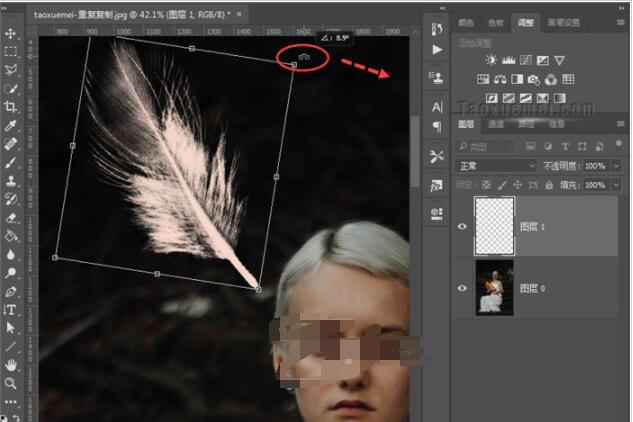This screenshot has height=422, width=633.
Task: Open the Styles fx panel icon
Action: pyautogui.click(x=436, y=186)
